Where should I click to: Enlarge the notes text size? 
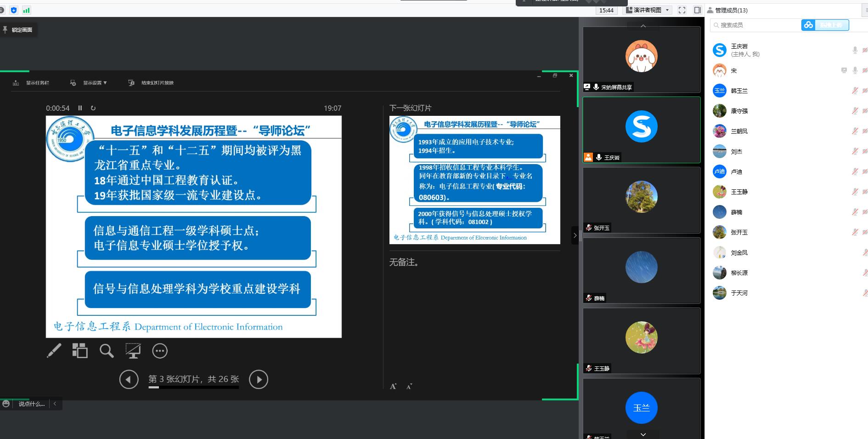coord(393,387)
